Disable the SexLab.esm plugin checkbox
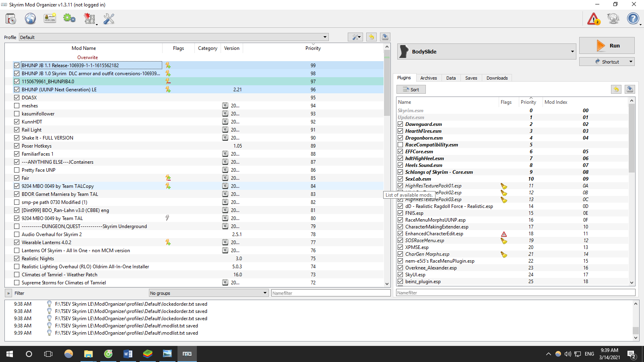644x362 pixels. coord(400,179)
